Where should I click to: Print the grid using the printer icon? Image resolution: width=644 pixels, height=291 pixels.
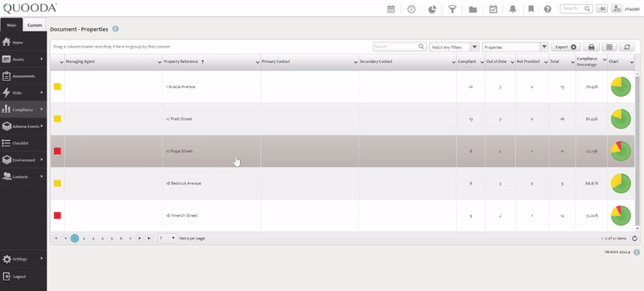[592, 47]
